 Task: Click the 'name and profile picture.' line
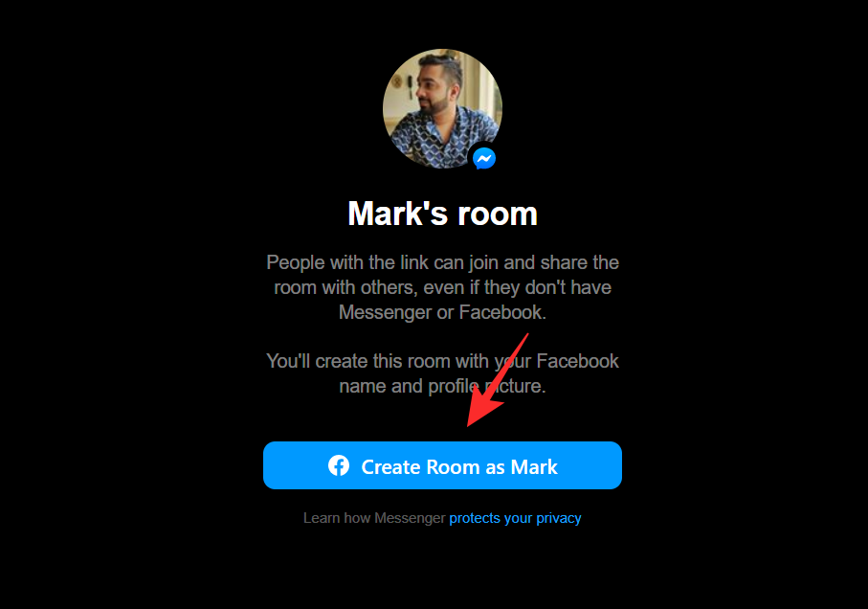click(442, 387)
